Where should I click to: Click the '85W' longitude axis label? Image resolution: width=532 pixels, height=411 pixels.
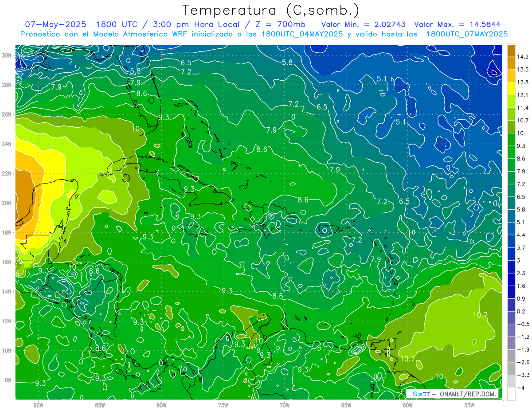(x=100, y=405)
